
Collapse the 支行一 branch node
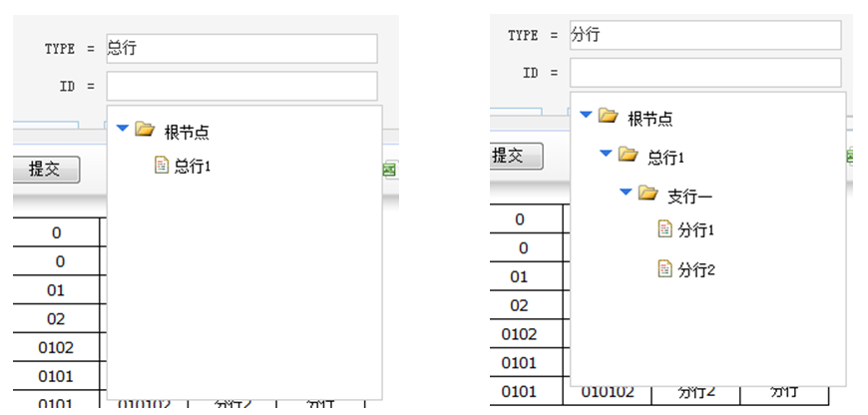(x=626, y=193)
